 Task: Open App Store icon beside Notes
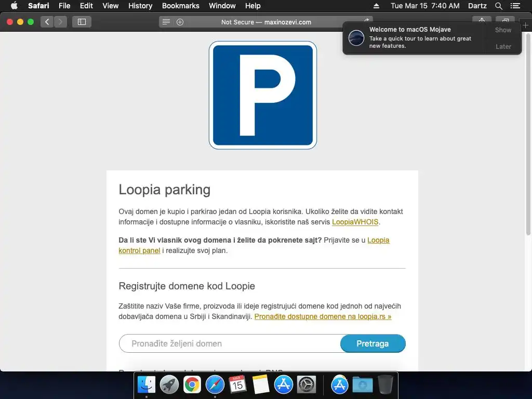283,385
